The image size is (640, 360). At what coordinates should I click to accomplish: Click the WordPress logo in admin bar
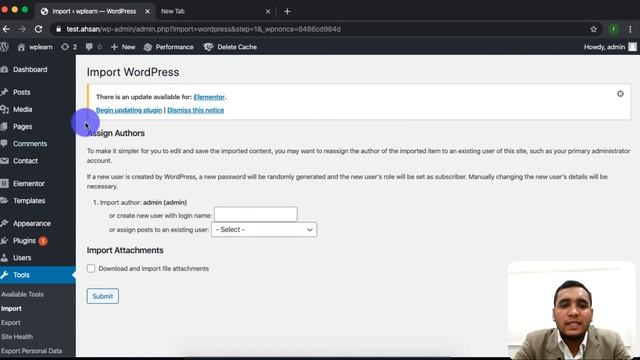[x=4, y=47]
